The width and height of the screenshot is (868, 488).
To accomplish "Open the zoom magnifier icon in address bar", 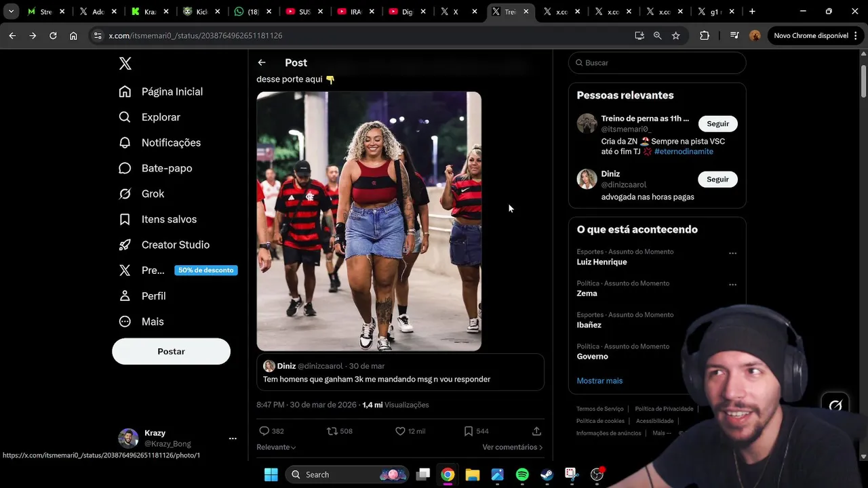I will (657, 35).
